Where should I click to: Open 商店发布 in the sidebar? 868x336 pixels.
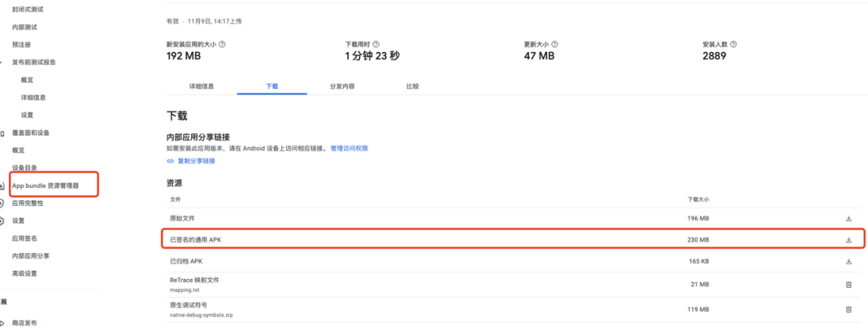(25, 323)
